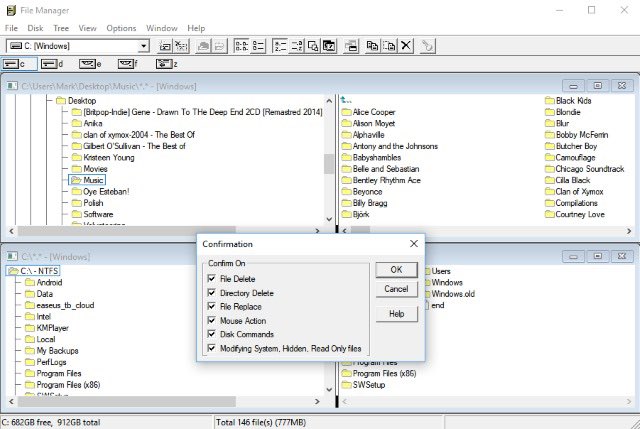
Task: Click 'Total 146 file(s) (777MB)' status text
Action: [x=261, y=422]
